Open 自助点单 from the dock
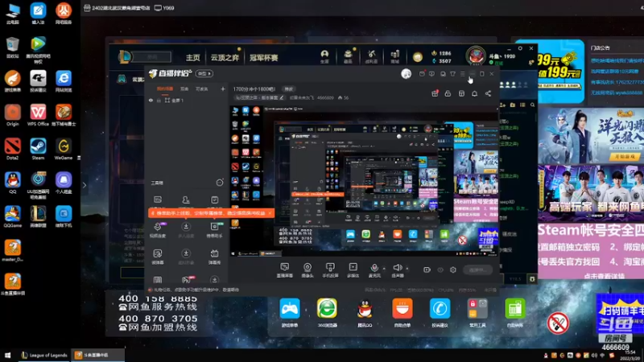The image size is (644, 362). tap(402, 313)
